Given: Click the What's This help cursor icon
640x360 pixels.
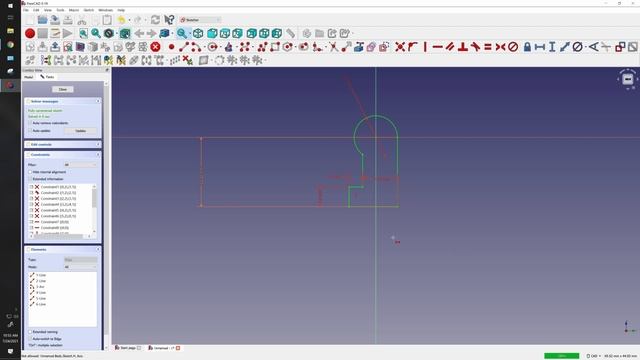Looking at the screenshot, I should [x=169, y=20].
